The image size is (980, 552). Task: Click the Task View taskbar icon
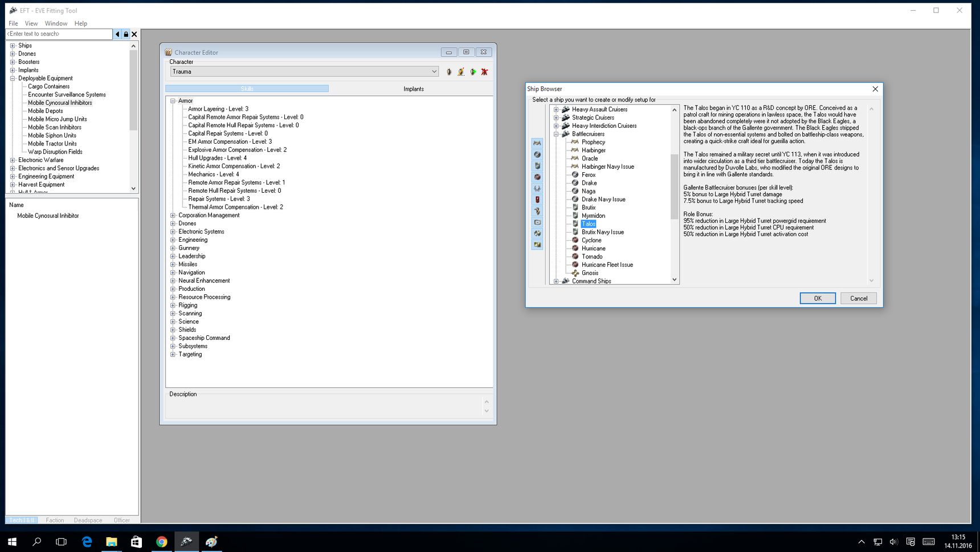[61, 542]
